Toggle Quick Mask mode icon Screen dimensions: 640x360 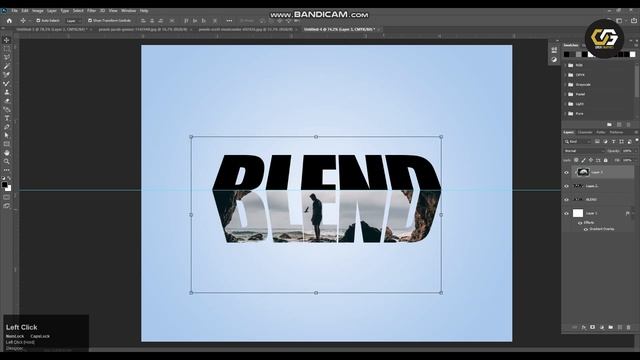(x=7, y=198)
